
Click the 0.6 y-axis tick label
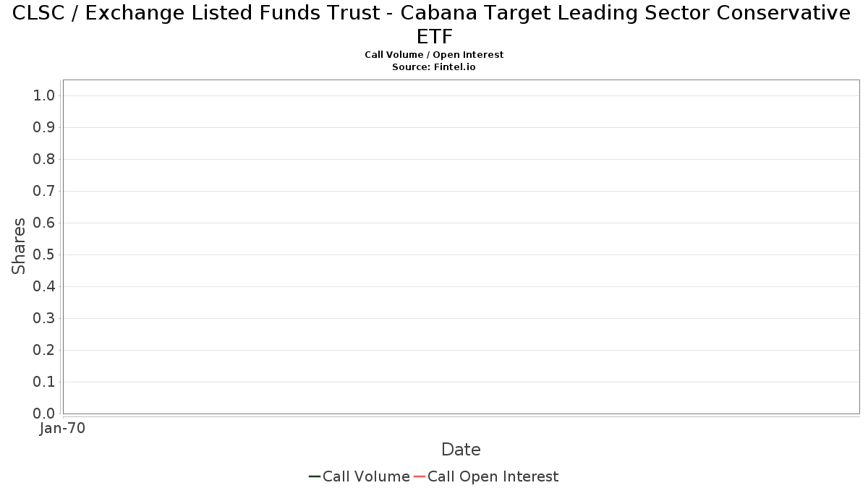pyautogui.click(x=44, y=223)
